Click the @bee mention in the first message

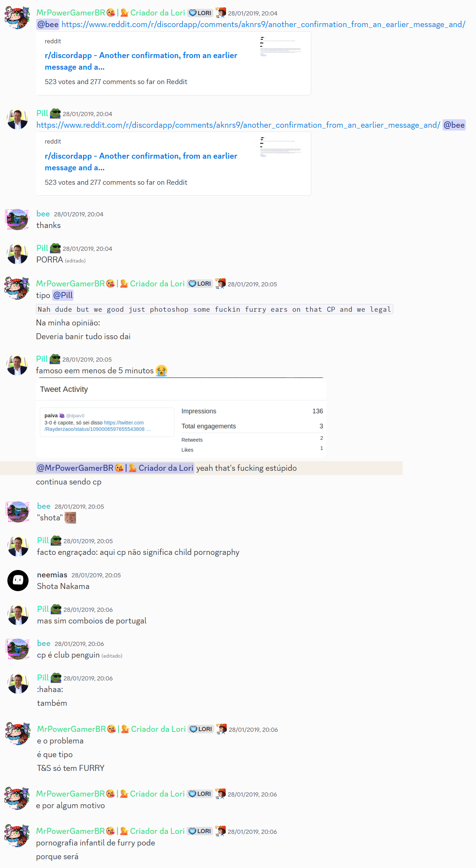tap(48, 24)
